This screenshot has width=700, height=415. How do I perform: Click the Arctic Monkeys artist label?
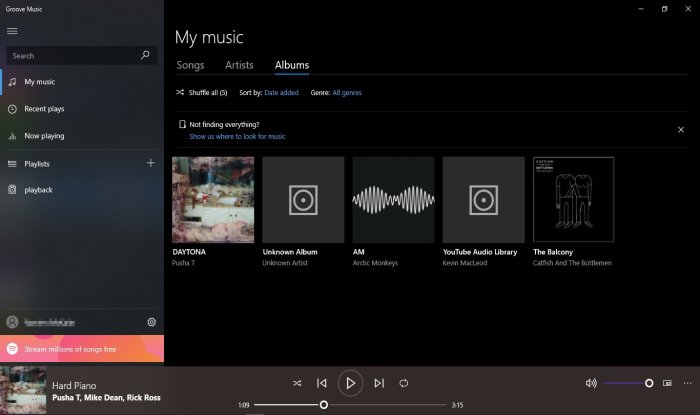pyautogui.click(x=375, y=263)
